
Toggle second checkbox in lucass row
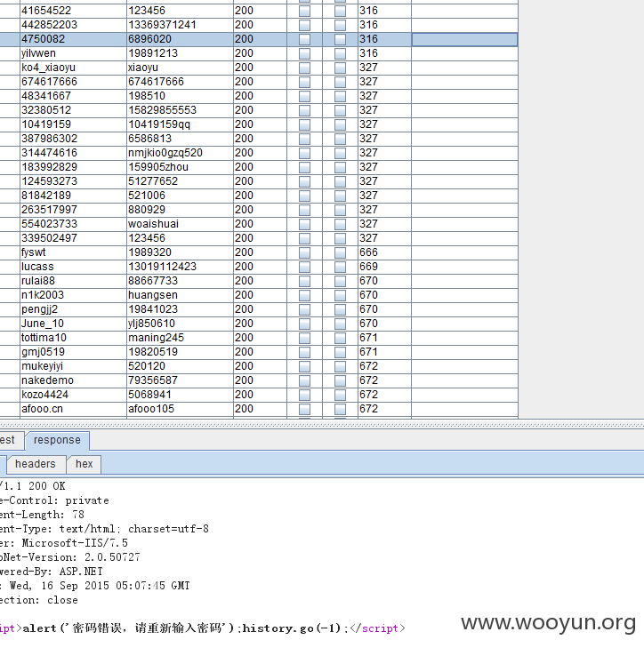click(340, 267)
